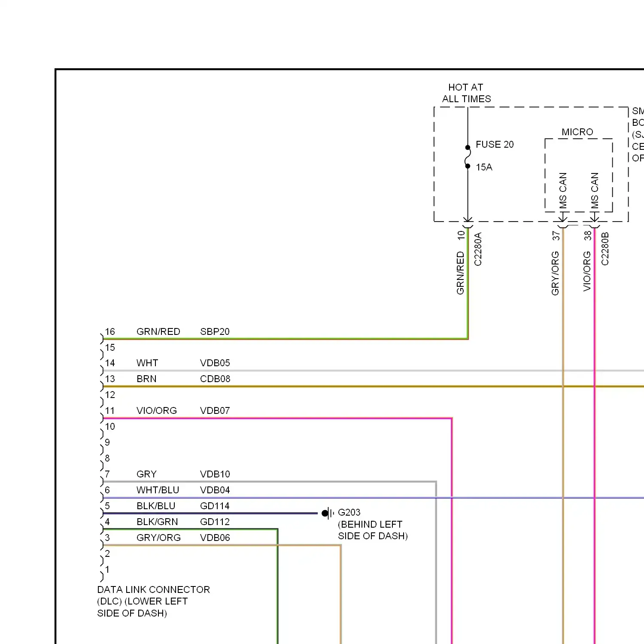
Task: Click the SBP20 circuit label
Action: point(215,331)
